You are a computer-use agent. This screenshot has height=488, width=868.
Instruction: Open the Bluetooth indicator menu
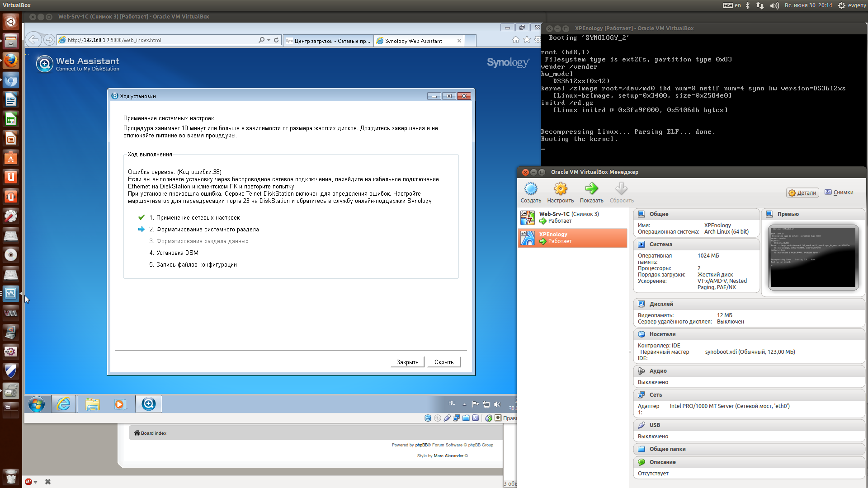tap(748, 5)
